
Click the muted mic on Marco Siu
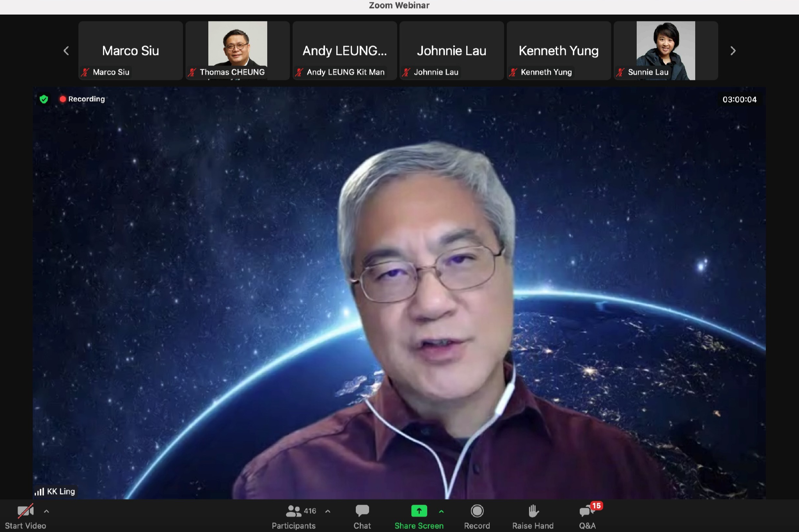pos(85,72)
